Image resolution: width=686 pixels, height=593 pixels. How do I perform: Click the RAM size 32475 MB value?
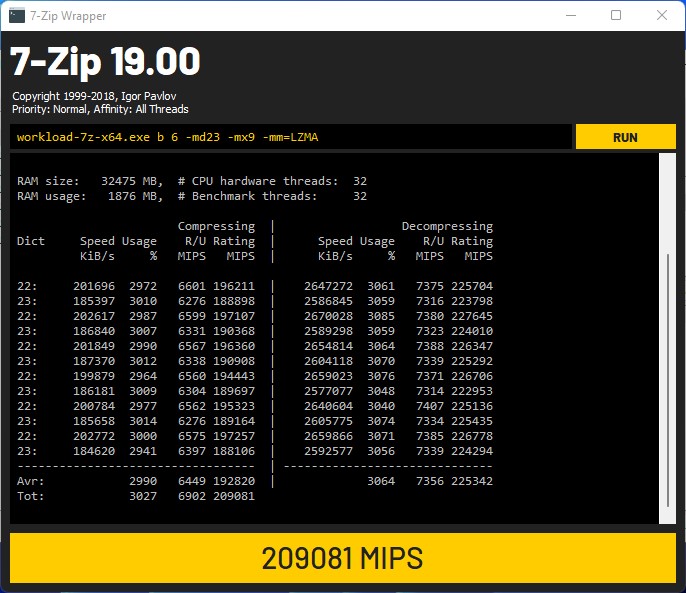[132, 181]
